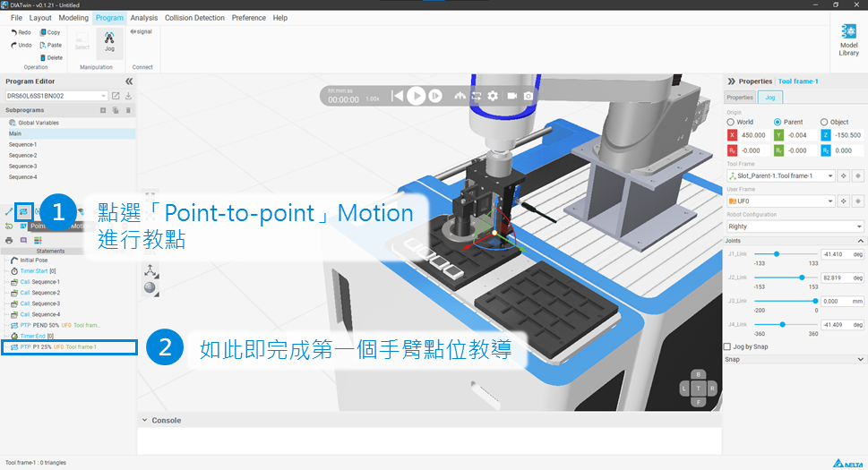Click the T top-view button on view cube
Image resolution: width=868 pixels, height=470 pixels.
click(x=699, y=389)
